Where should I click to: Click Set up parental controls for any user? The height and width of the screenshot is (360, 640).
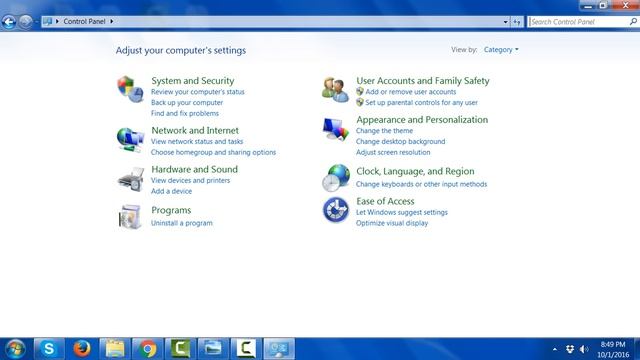click(x=421, y=102)
